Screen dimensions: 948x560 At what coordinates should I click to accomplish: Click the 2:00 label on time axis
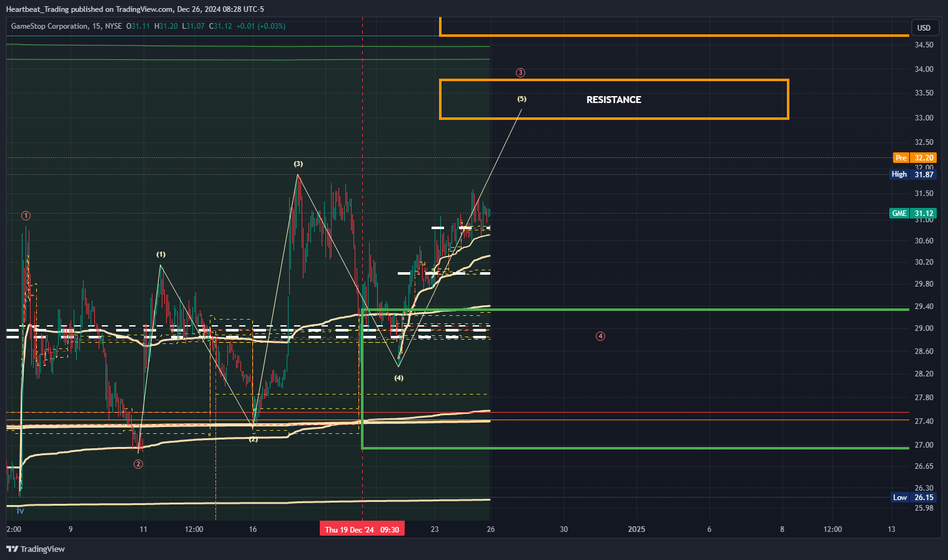(14, 529)
